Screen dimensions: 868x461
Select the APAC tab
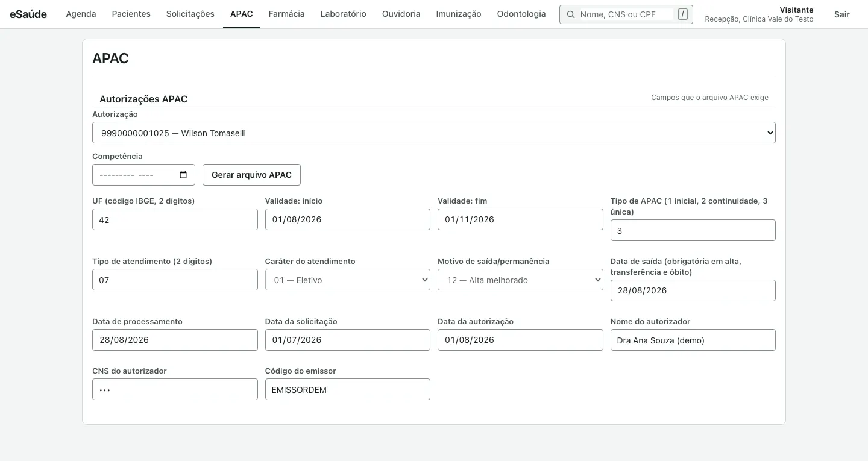coord(242,14)
